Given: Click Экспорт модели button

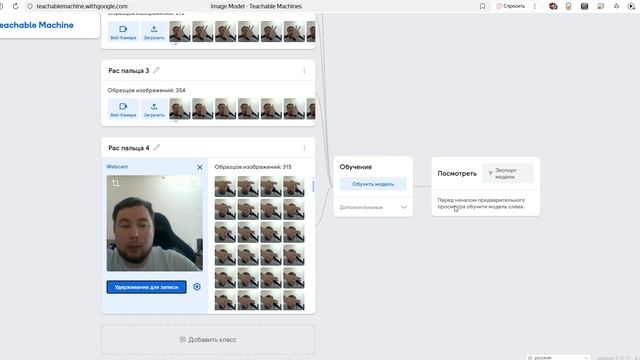Looking at the screenshot, I should [508, 173].
